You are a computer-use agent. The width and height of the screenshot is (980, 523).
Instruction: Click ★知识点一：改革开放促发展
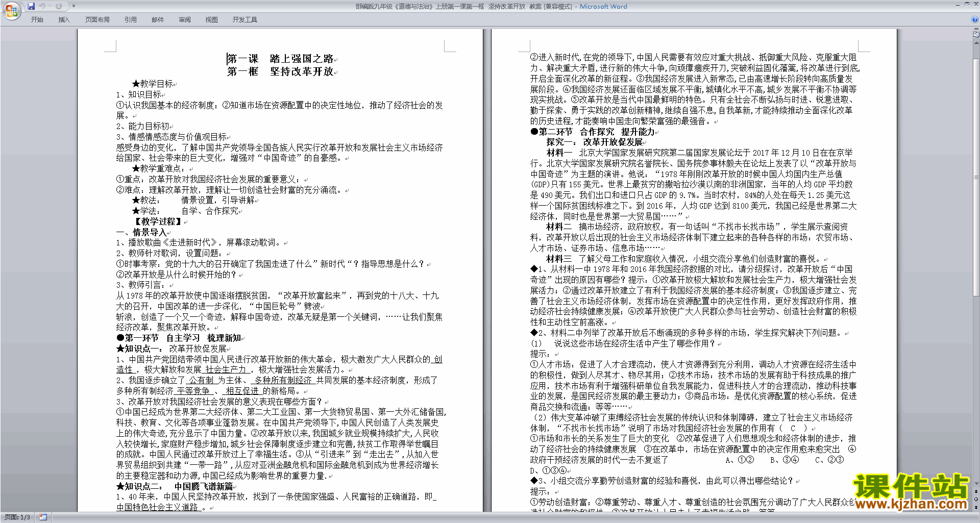tap(171, 348)
